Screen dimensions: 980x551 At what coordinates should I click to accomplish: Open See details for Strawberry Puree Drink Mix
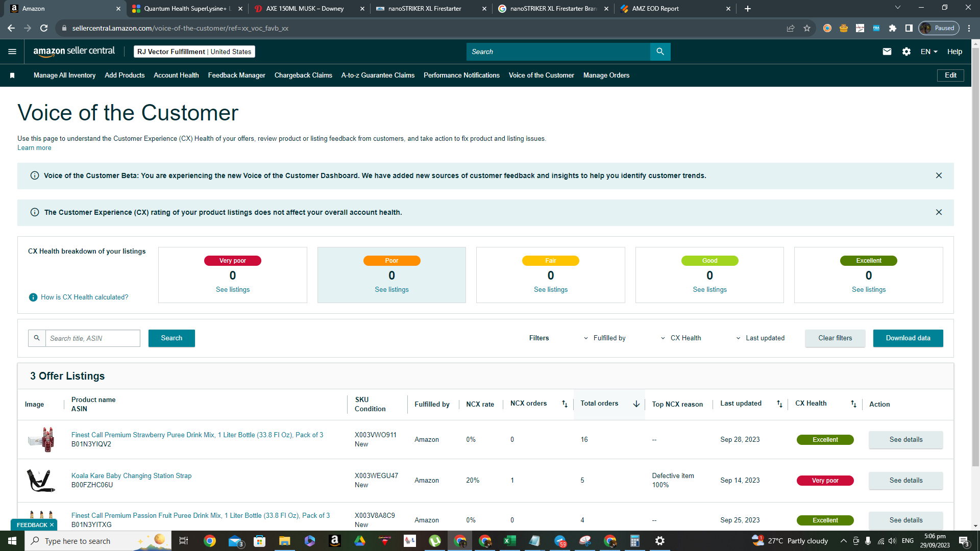[x=906, y=440]
